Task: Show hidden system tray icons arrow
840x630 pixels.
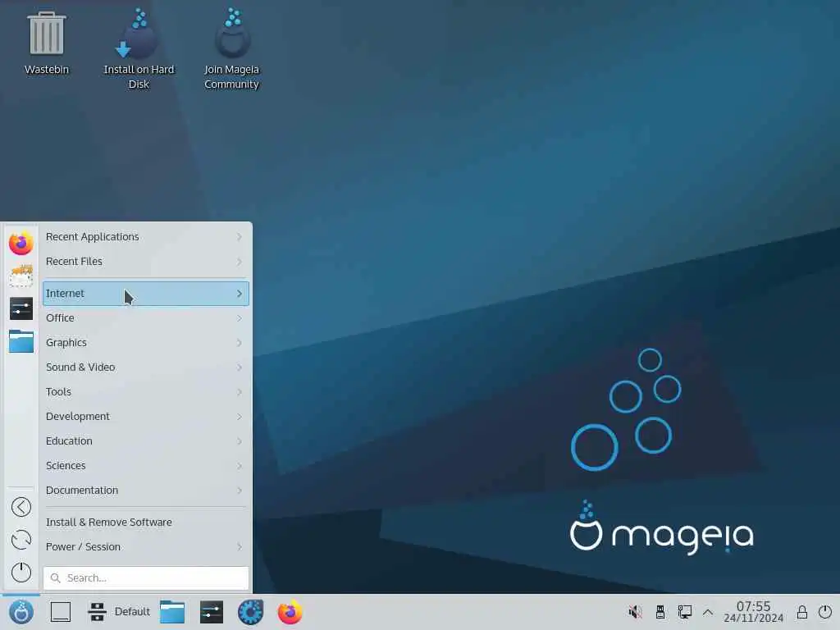Action: [708, 612]
